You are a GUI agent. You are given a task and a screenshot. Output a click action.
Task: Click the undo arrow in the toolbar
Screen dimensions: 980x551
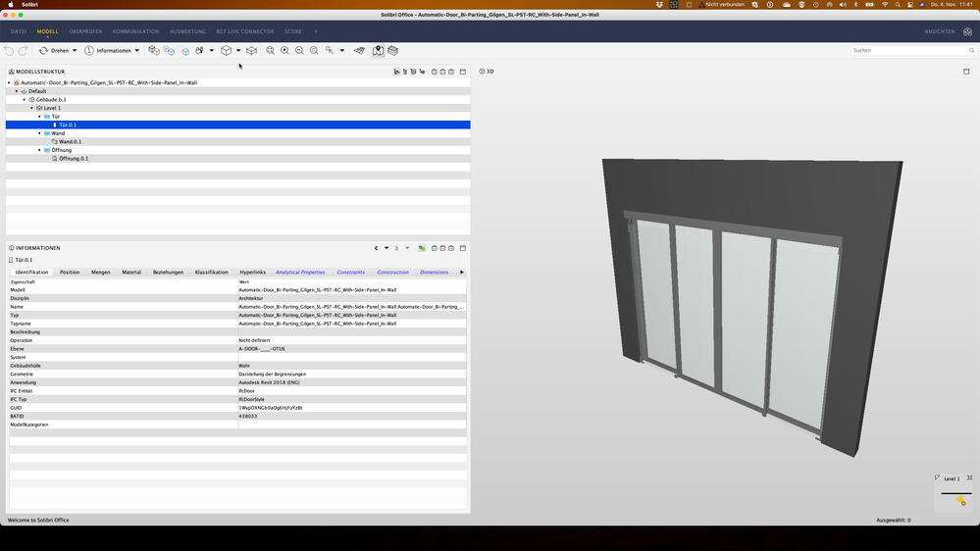pos(10,50)
